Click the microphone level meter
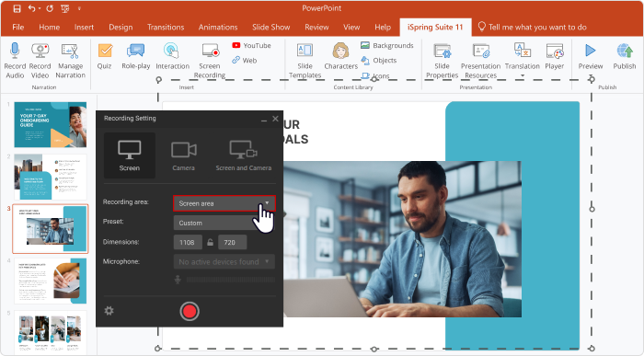The width and height of the screenshot is (644, 356). pyautogui.click(x=230, y=280)
